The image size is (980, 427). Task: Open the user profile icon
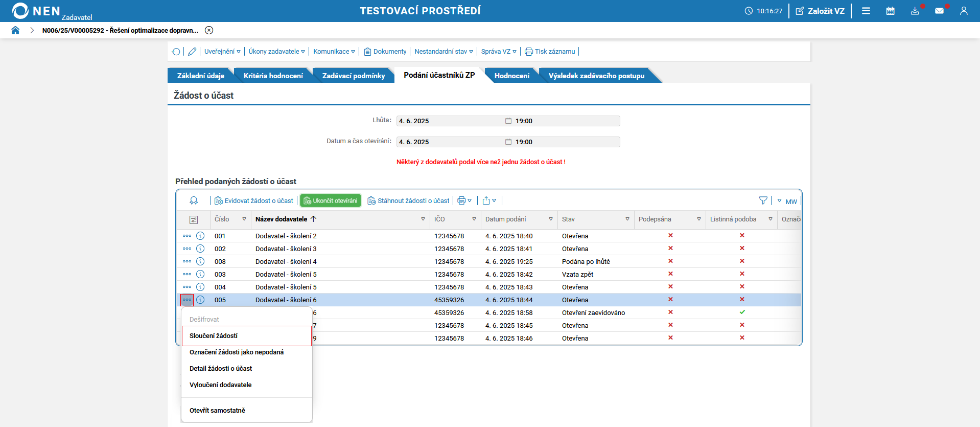click(964, 11)
